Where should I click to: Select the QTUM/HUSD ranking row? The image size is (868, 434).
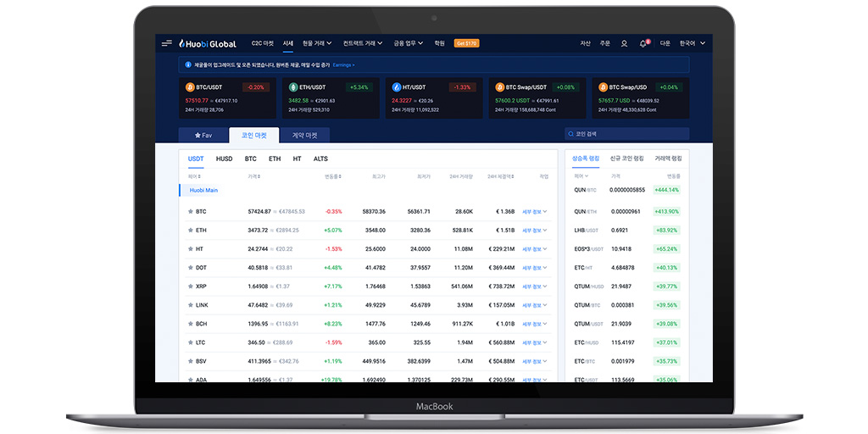[x=627, y=287]
